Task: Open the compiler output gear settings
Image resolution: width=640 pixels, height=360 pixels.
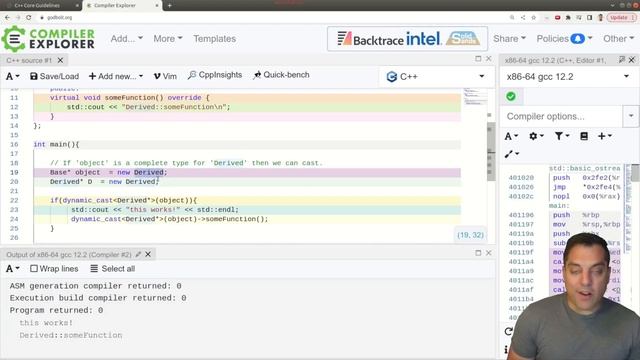Action: (536, 136)
